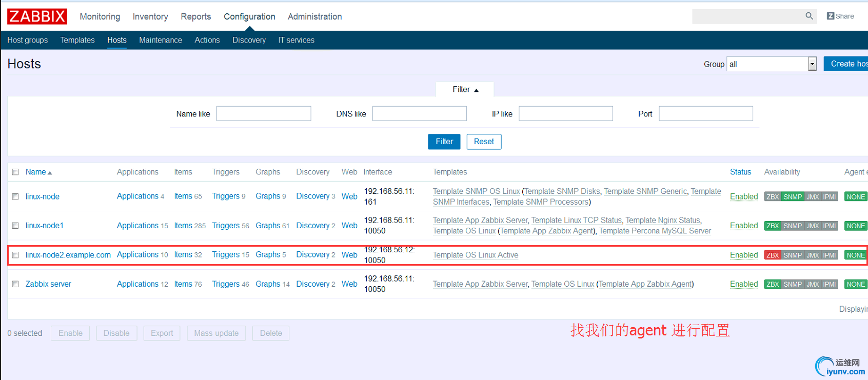The height and width of the screenshot is (380, 868).
Task: Toggle Enabled status for linux-node2.example.com
Action: pyautogui.click(x=744, y=255)
